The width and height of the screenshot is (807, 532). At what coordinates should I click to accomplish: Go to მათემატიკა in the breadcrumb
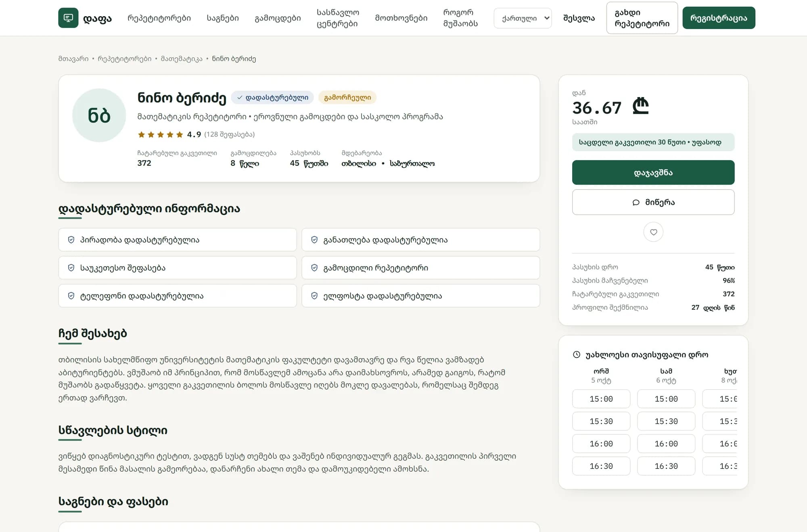(x=182, y=59)
